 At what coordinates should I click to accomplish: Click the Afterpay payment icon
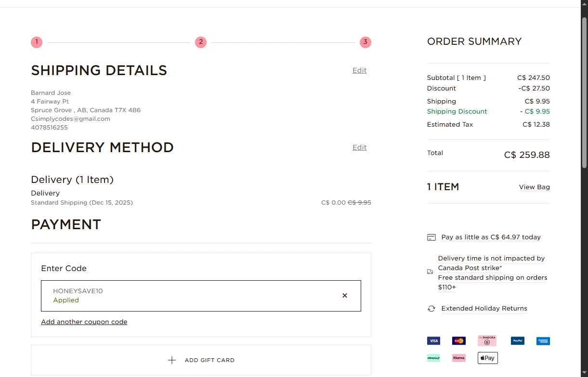433,358
